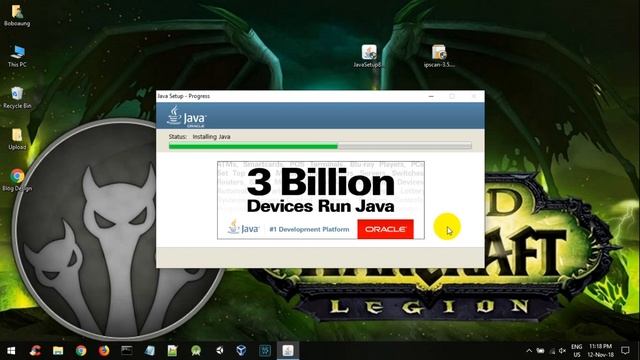
Task: Switch the ENG US input language
Action: click(x=577, y=351)
